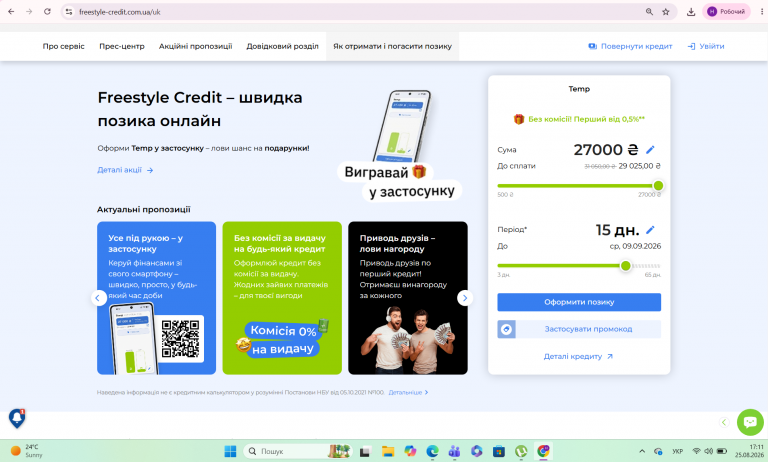Screen dimensions: 768x462
Task: Click the loan amount slider handle
Action: [x=658, y=186]
